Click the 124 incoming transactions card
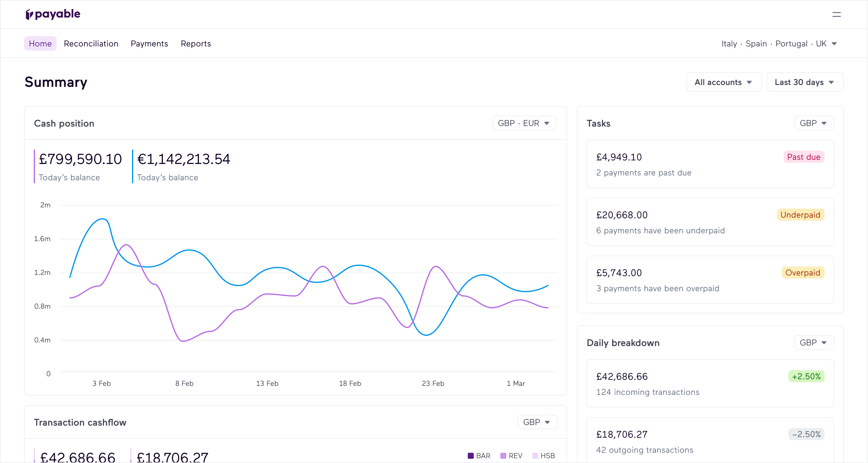 [710, 383]
